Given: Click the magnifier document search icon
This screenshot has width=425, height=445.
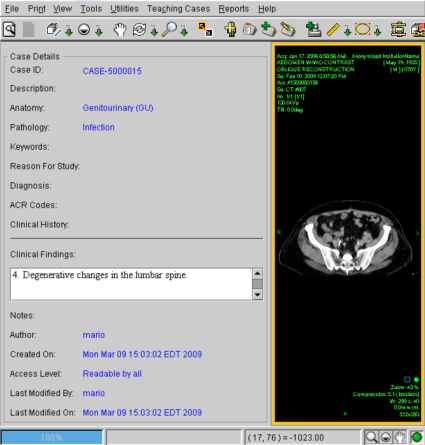Looking at the screenshot, I should [x=9, y=29].
